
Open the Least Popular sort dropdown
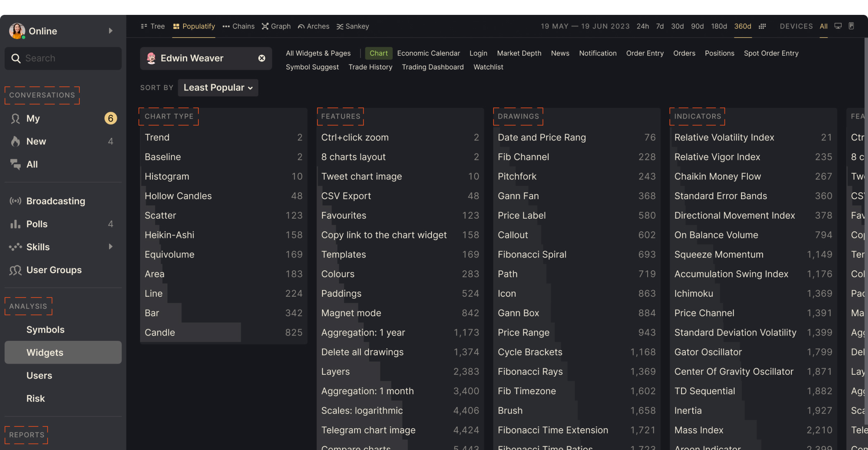218,88
